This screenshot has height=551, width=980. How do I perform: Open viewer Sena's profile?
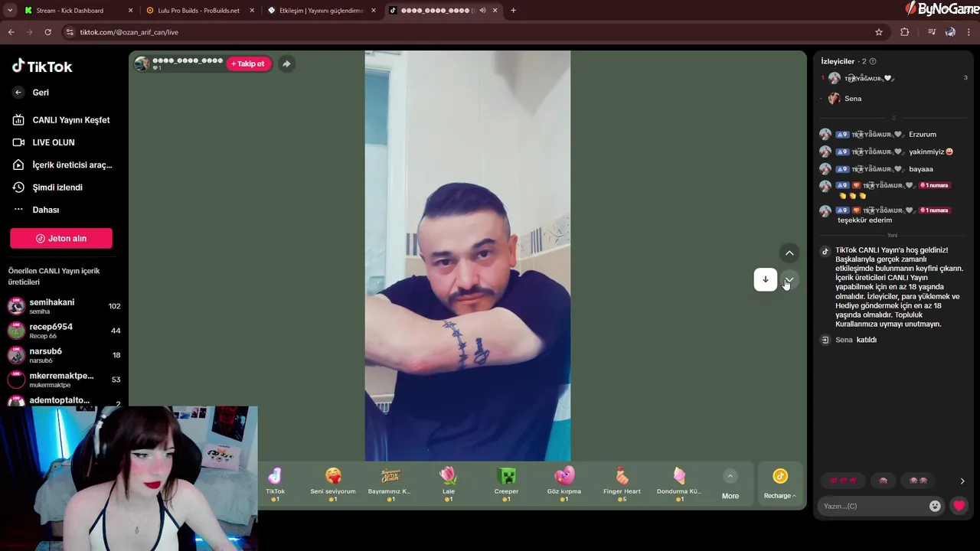click(845, 99)
